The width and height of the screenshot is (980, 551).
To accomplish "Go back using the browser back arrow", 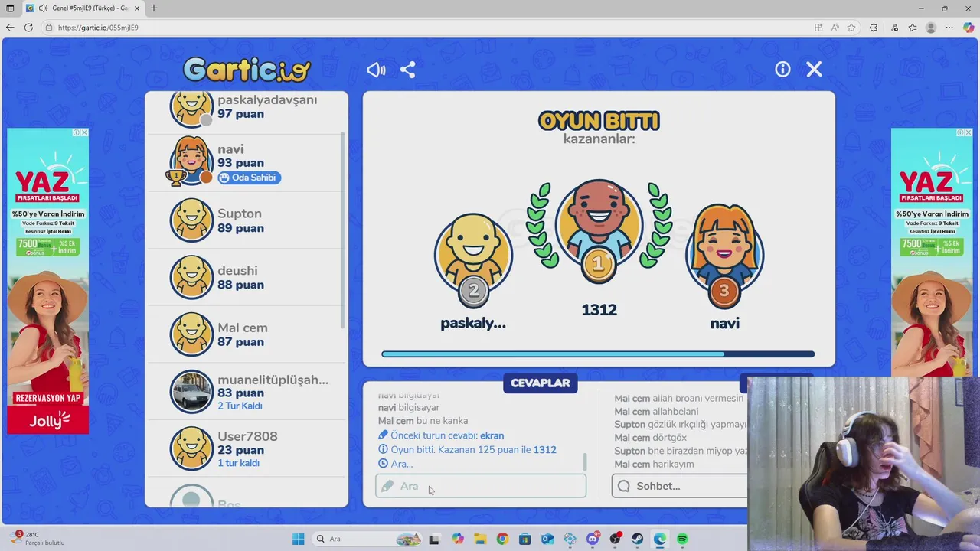I will [10, 28].
